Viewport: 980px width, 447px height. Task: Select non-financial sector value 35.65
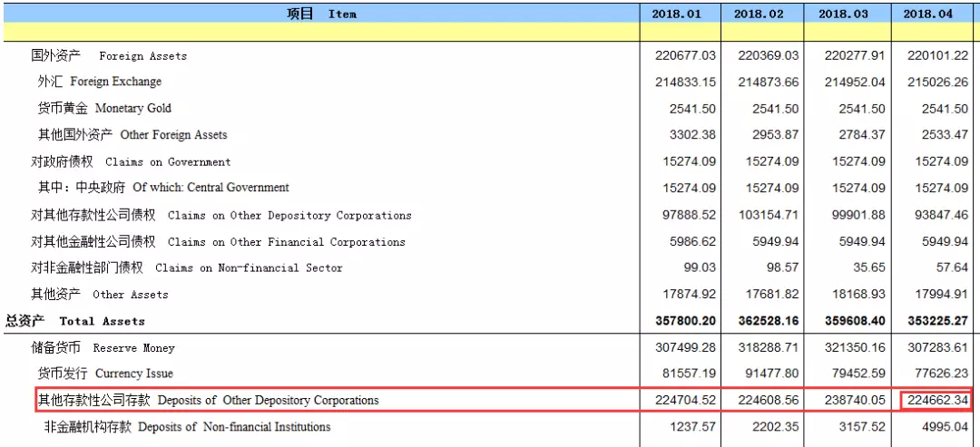coord(869,267)
